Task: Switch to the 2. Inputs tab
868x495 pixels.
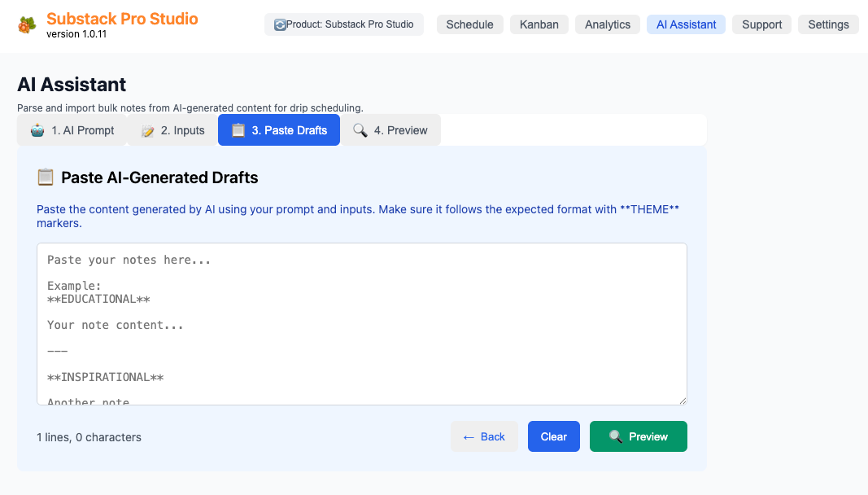Action: tap(172, 130)
